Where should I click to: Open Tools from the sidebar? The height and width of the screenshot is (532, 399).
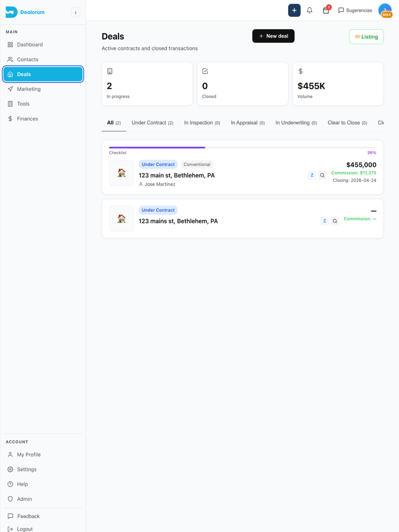[x=43, y=104]
